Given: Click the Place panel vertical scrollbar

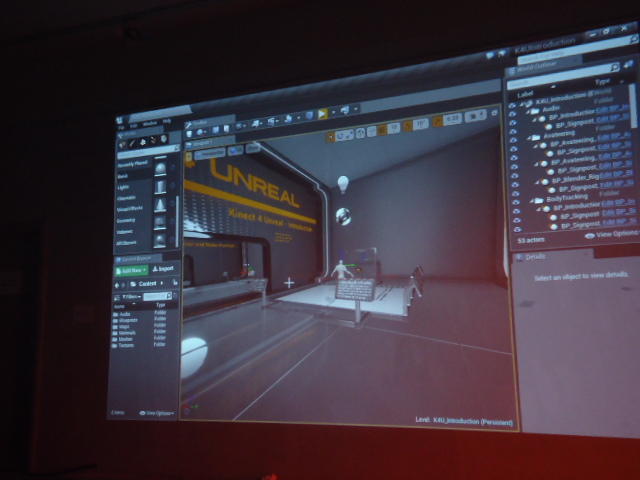Looking at the screenshot, I should point(177,222).
